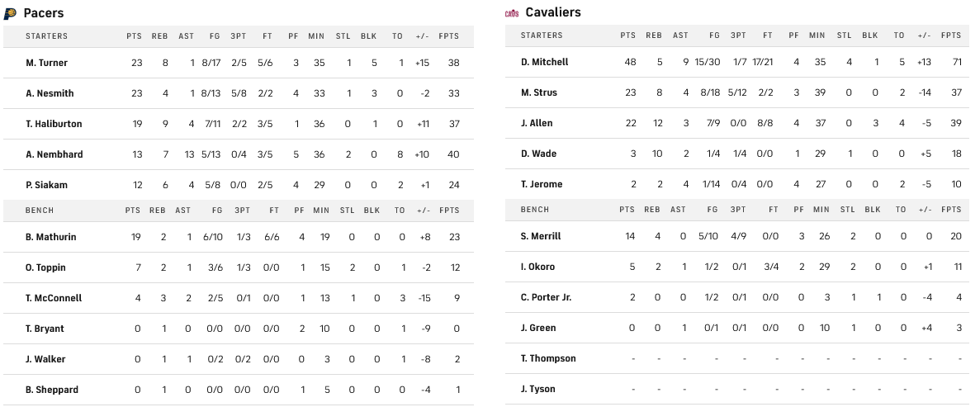The width and height of the screenshot is (980, 407).
Task: Open B. Mathurin's bench player link
Action: [51, 237]
